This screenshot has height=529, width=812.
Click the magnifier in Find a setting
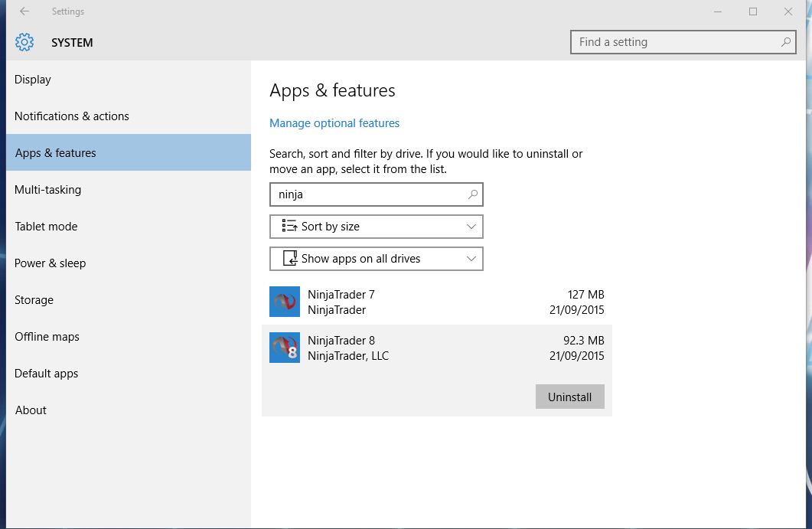[x=786, y=42]
